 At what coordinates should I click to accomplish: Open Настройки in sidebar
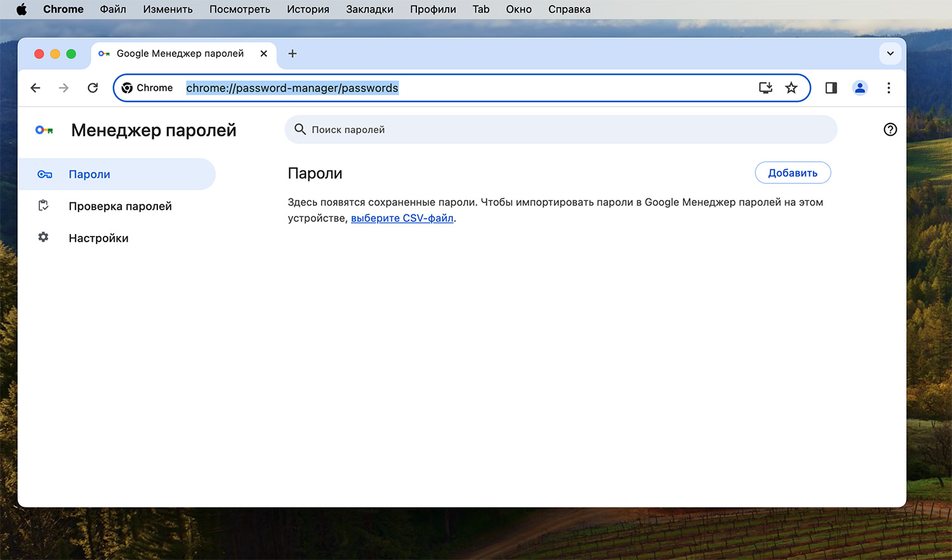[x=117, y=238]
